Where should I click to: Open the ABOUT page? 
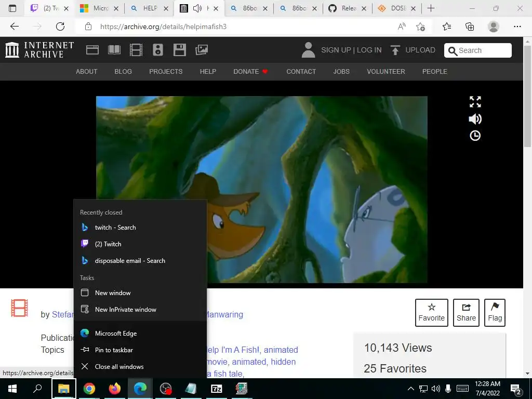[x=87, y=72]
